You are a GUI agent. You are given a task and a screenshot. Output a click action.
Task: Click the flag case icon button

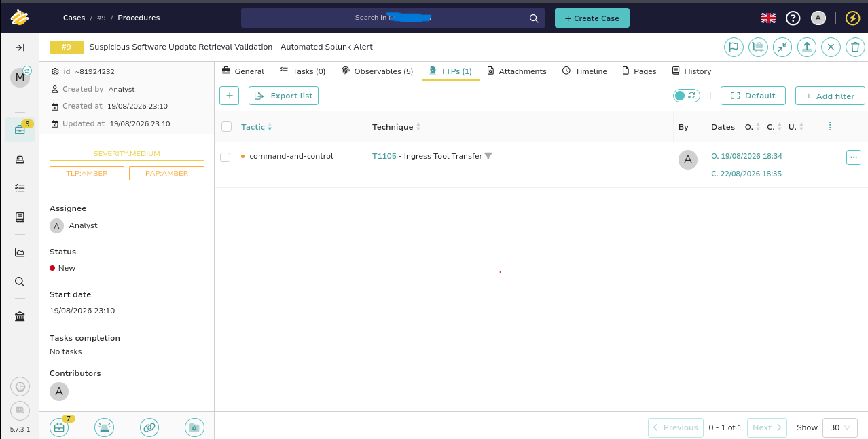733,47
